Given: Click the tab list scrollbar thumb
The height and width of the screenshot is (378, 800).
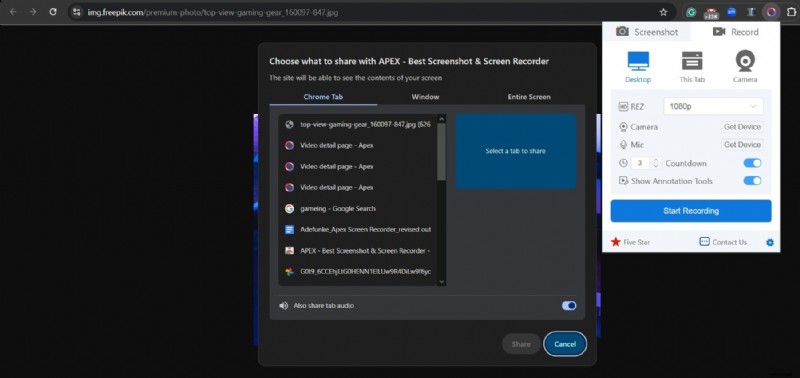Looking at the screenshot, I should [x=441, y=152].
